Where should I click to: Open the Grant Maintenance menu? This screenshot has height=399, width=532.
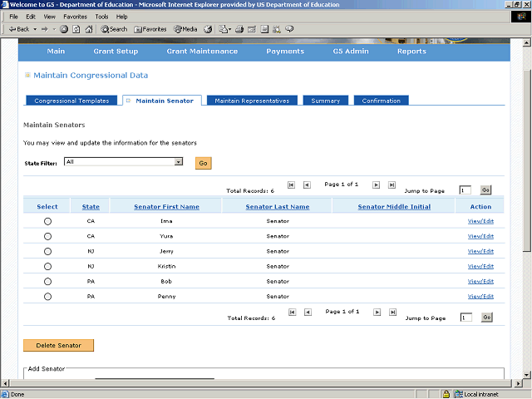click(x=202, y=52)
